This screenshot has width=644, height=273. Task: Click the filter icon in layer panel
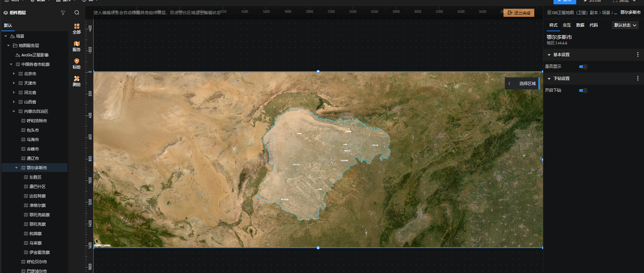[63, 13]
